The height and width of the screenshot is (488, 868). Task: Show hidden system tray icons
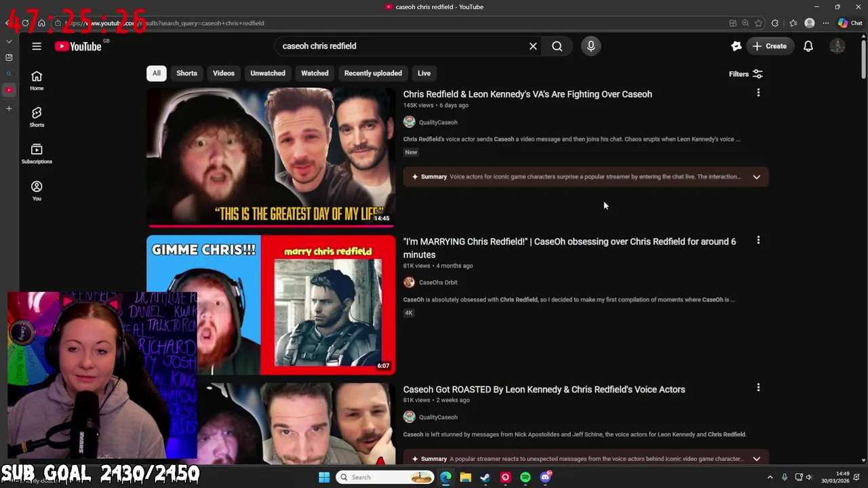point(770,477)
